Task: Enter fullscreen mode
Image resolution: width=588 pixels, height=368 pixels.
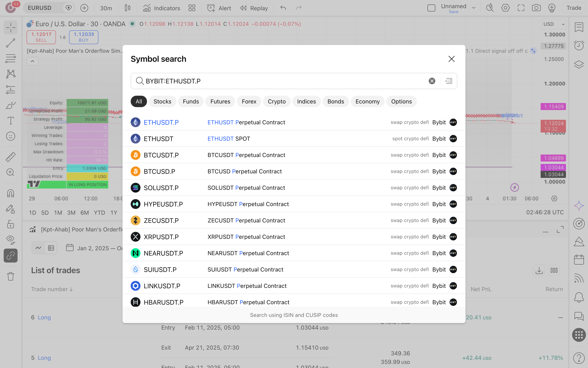Action: coord(521,8)
